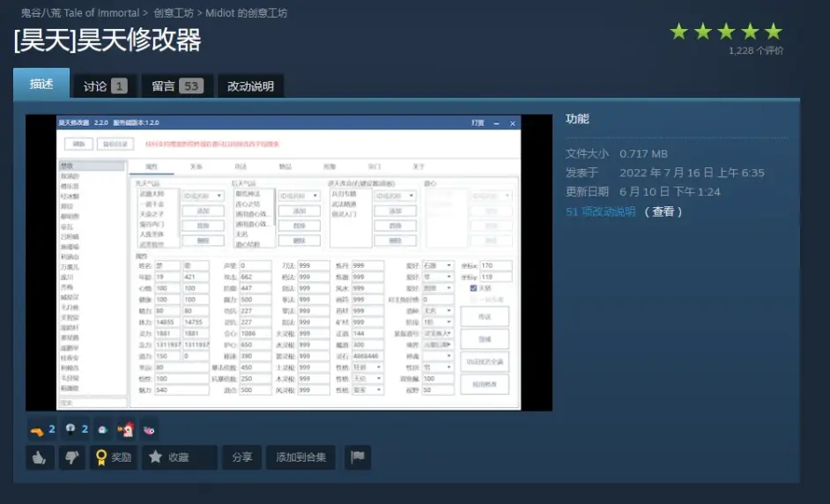Go to 创意工坊 breadcrumb link
830x504 pixels.
coord(175,13)
